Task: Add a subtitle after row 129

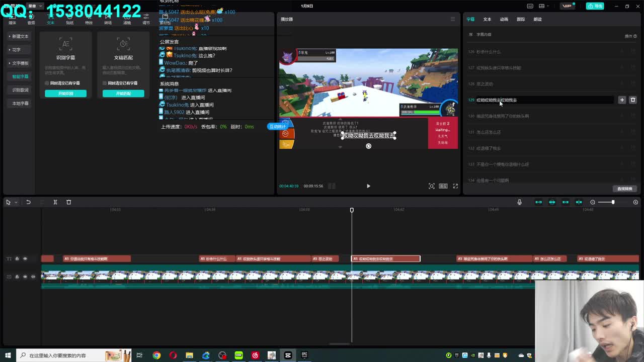Action: (622, 100)
